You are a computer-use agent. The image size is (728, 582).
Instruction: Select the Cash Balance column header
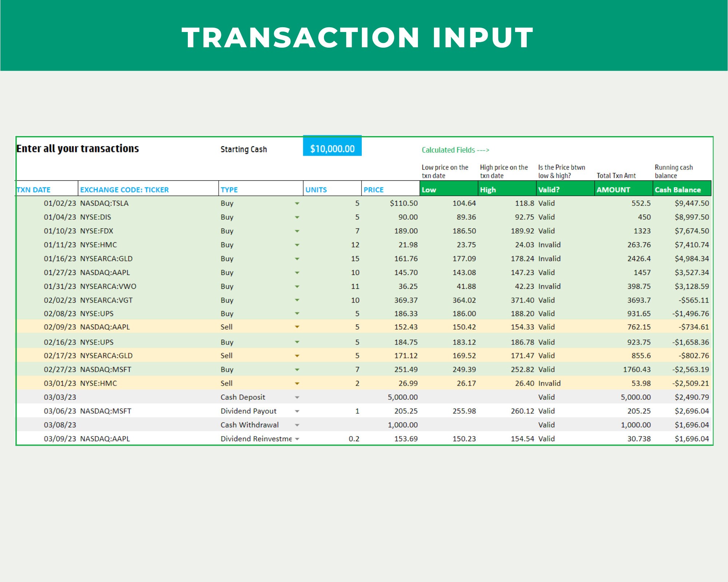click(x=682, y=188)
